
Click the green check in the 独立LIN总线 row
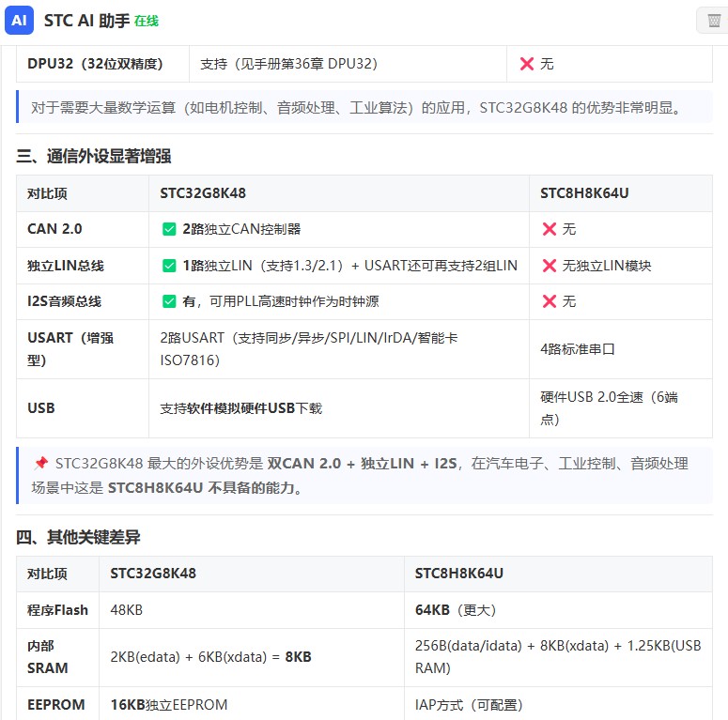(169, 266)
